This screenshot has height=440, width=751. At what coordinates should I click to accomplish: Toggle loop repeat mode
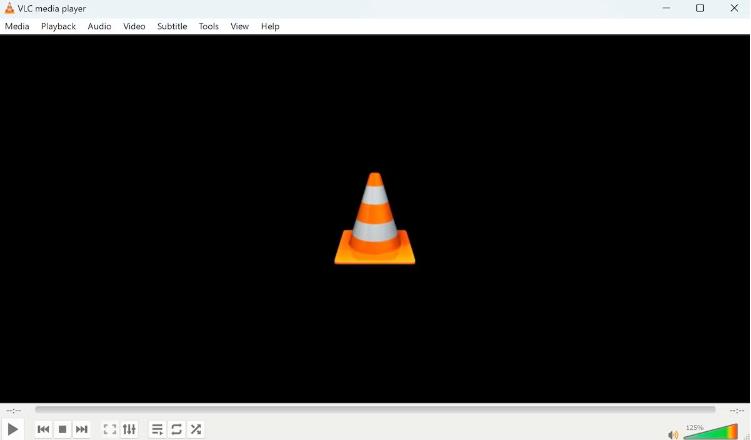click(176, 429)
